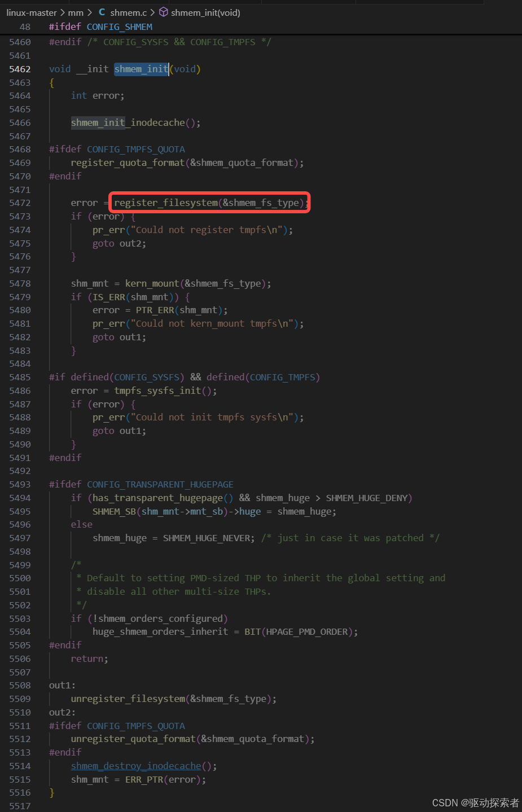Click line number 5462 in gutter
522x812 pixels.
tap(20, 69)
